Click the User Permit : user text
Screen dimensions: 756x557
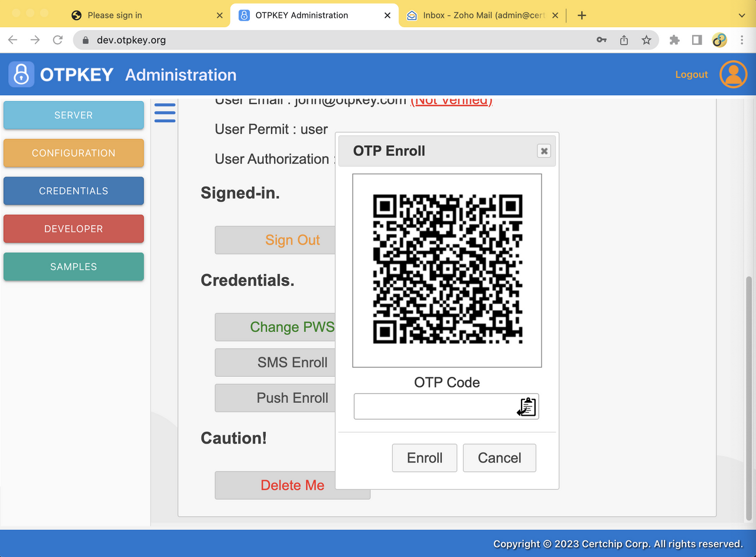[271, 129]
